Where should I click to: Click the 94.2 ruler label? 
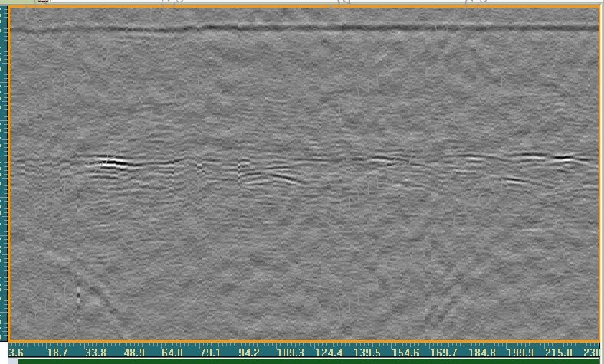click(249, 352)
